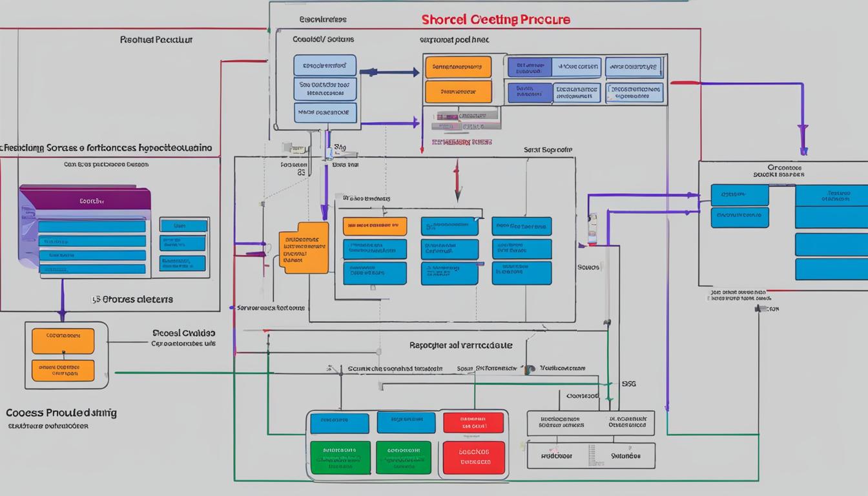This screenshot has width=868, height=496.
Task: Select the orange folder-shaped block left of the grid
Action: coord(304,247)
